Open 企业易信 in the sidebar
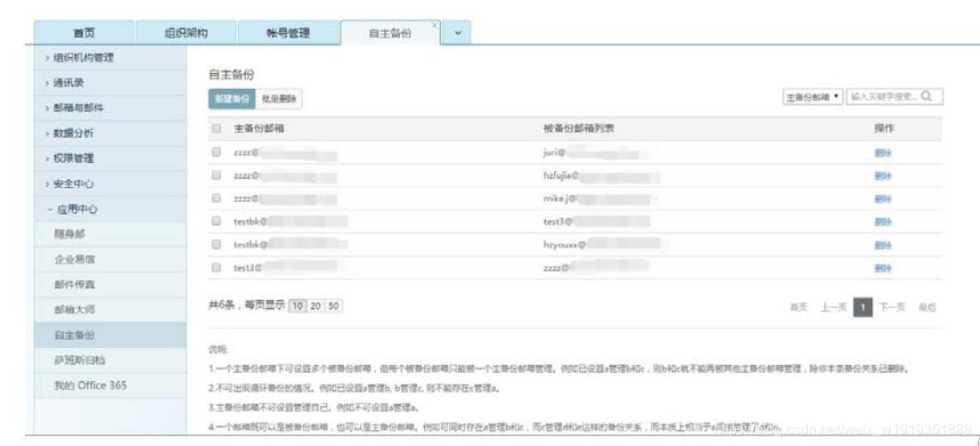980x446 pixels. tap(110, 258)
